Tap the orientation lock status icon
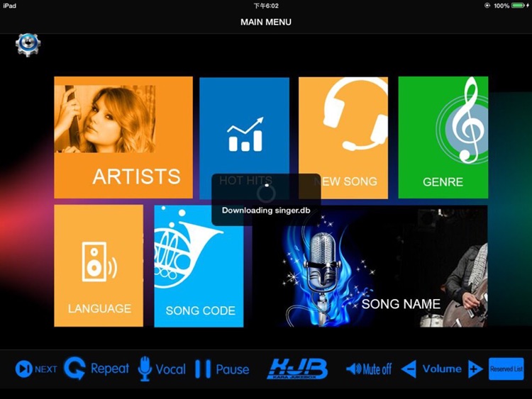The height and width of the screenshot is (399, 532). pyautogui.click(x=487, y=6)
